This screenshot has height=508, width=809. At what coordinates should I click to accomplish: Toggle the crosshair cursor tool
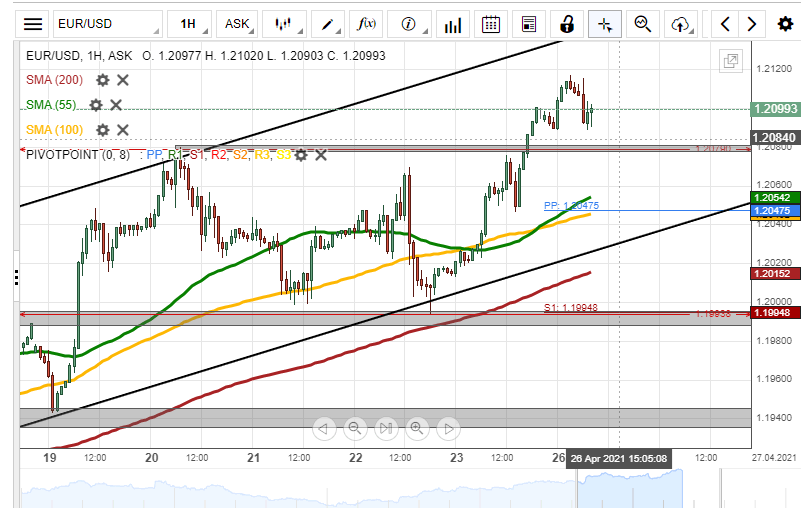coord(605,24)
